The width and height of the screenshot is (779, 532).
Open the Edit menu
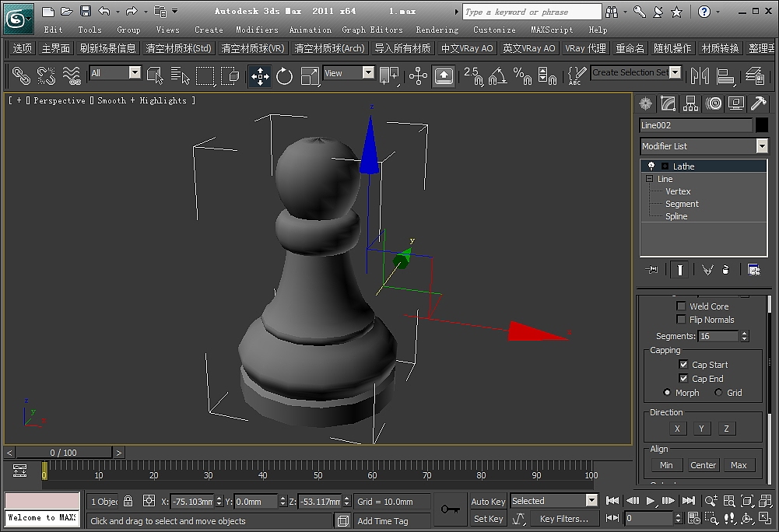(53, 30)
